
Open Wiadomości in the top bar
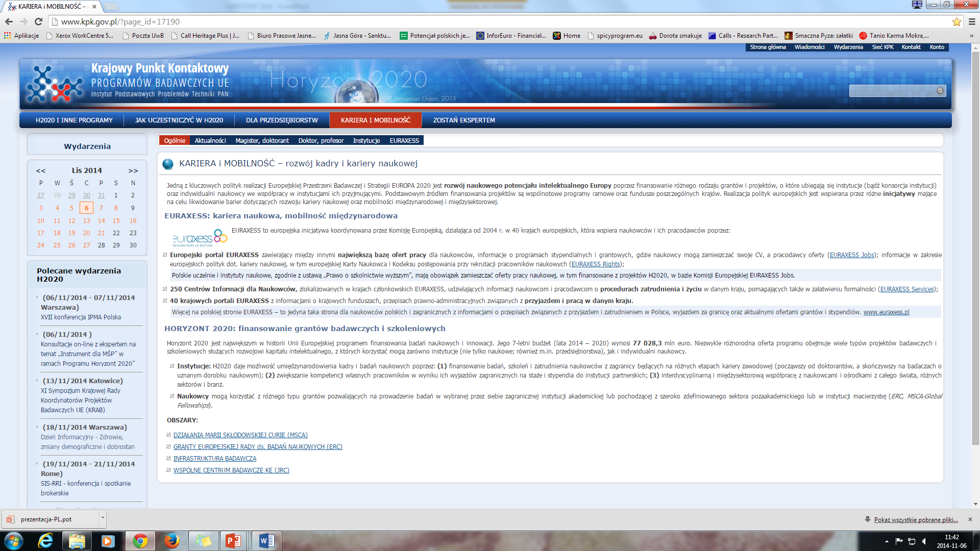[810, 47]
